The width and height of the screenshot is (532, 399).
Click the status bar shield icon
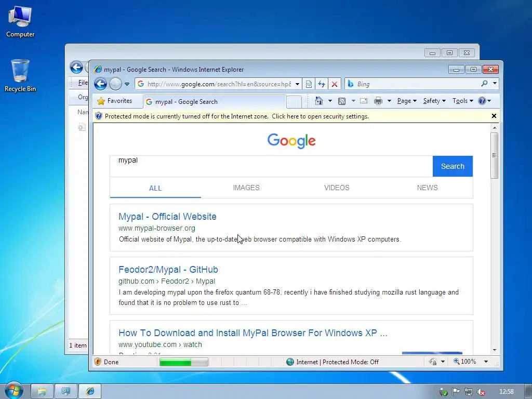coord(98,362)
